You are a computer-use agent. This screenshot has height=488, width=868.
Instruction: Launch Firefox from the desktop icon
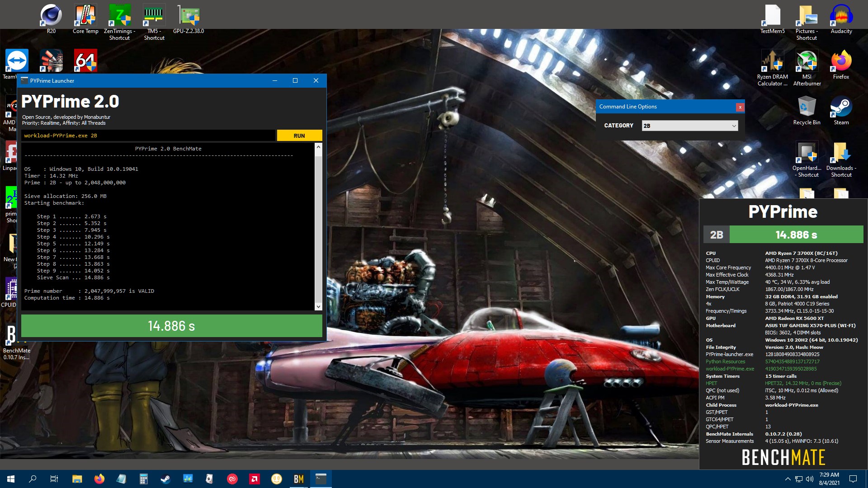tap(841, 65)
